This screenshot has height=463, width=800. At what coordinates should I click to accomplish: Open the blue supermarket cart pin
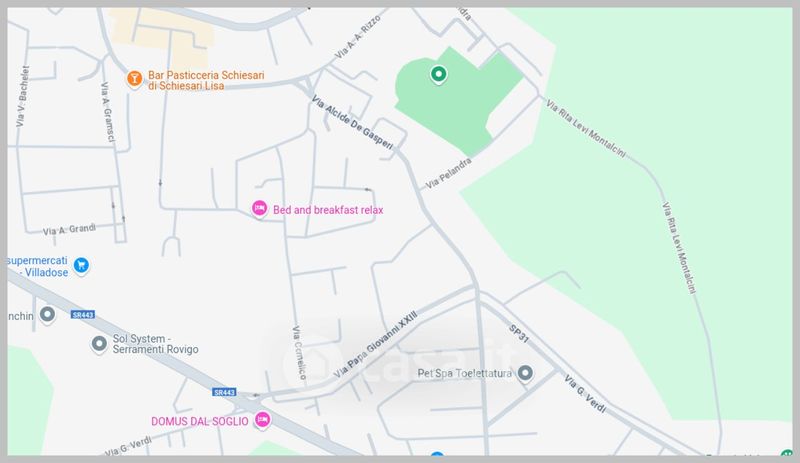coord(81,265)
